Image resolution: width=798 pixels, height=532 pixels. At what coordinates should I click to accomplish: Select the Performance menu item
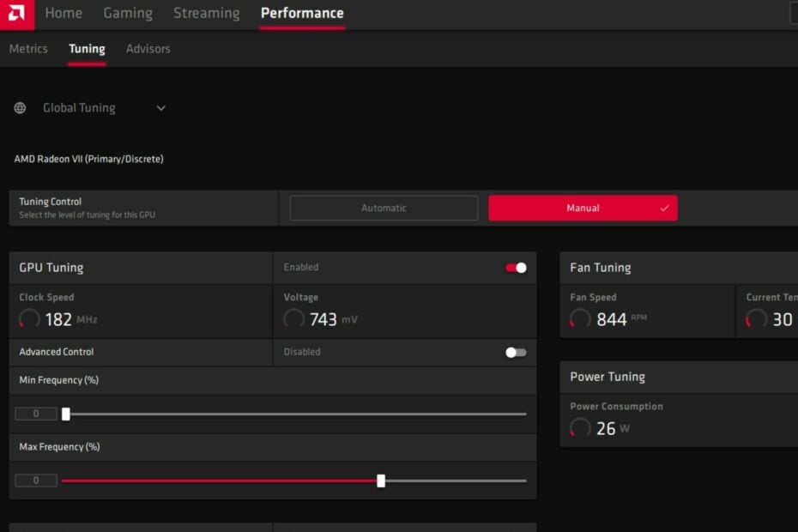tap(302, 13)
